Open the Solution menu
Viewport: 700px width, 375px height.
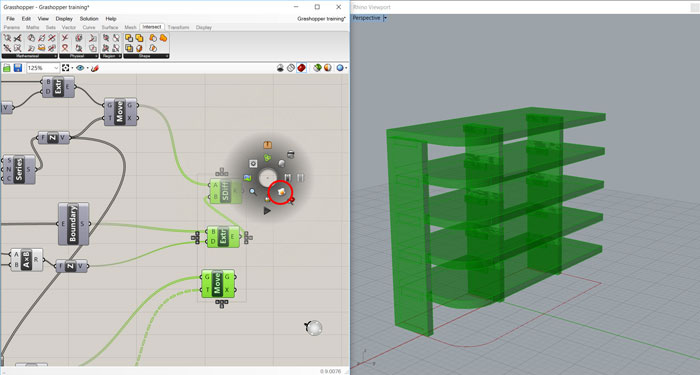point(89,19)
